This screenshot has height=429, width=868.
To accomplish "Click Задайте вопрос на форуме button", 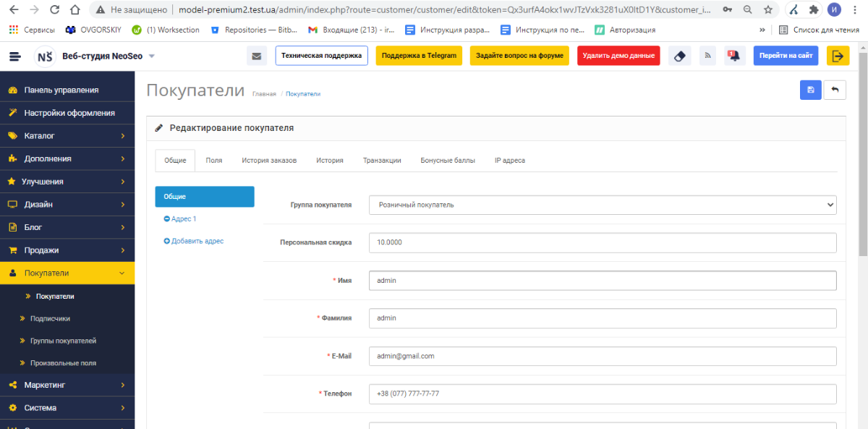I will (519, 56).
